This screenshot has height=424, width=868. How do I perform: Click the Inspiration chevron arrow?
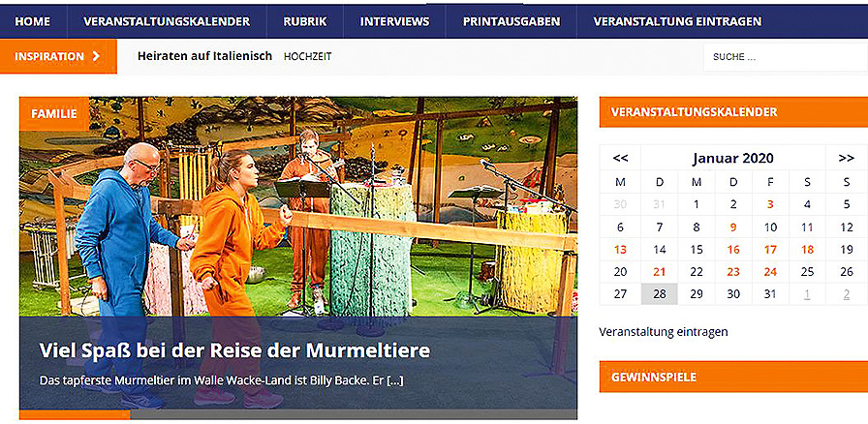[x=96, y=56]
